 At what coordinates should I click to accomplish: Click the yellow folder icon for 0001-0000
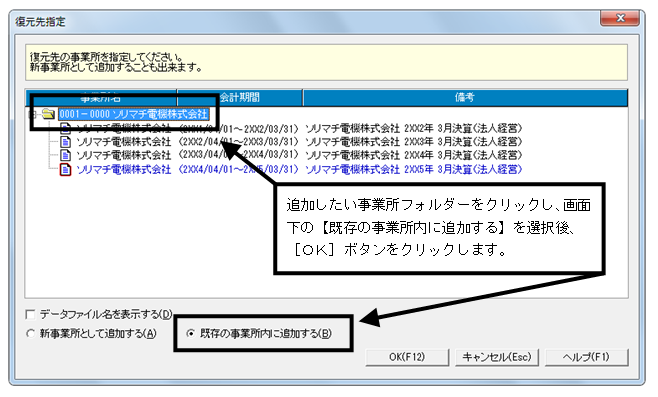(x=49, y=114)
